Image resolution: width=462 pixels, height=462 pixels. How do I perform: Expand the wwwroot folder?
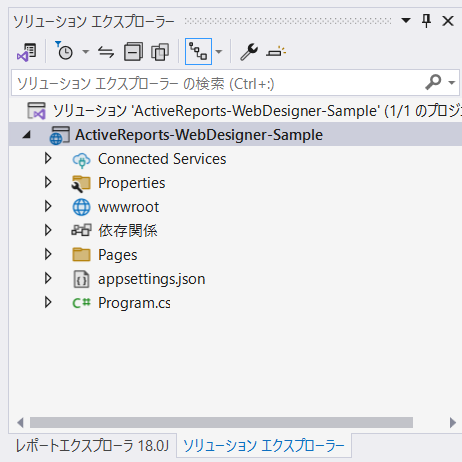(x=48, y=206)
